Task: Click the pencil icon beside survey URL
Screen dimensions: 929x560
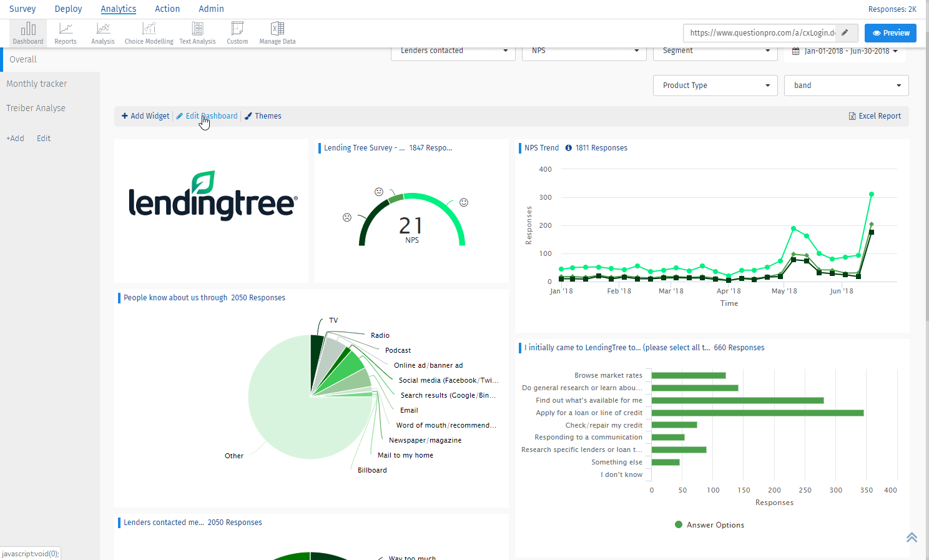Action: (x=845, y=32)
